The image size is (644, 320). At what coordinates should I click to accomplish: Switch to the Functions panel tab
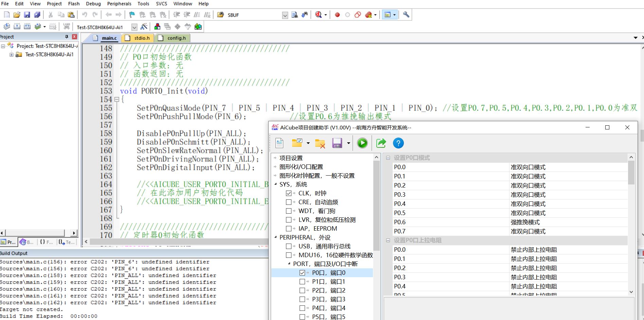pos(46,242)
